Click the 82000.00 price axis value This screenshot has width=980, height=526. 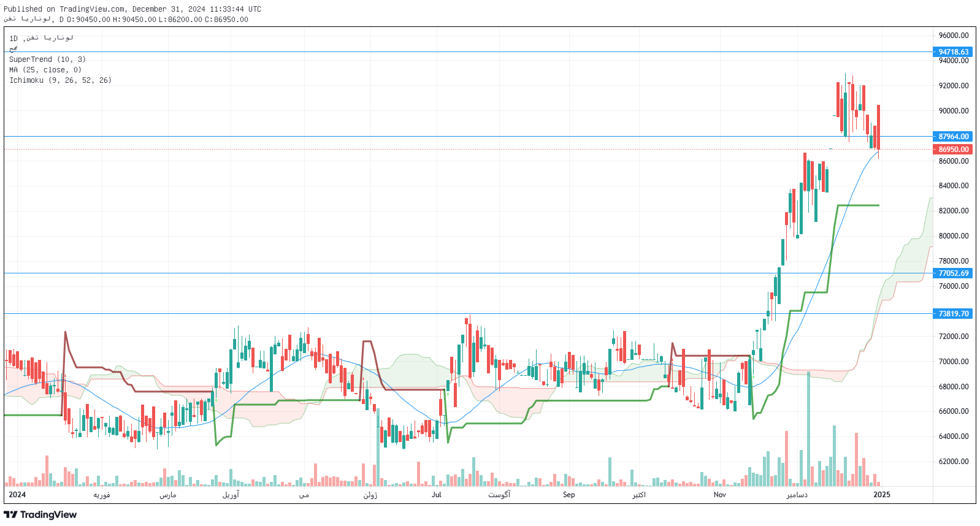pos(954,211)
